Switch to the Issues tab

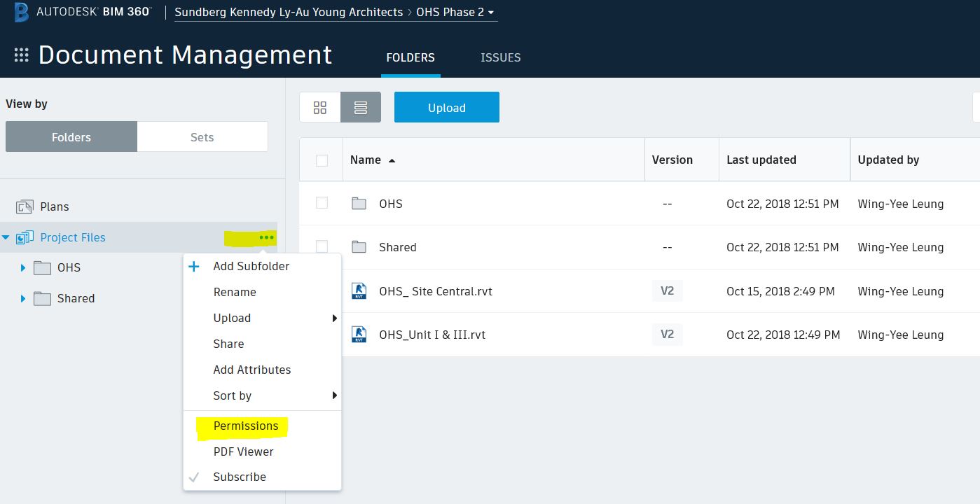tap(501, 57)
